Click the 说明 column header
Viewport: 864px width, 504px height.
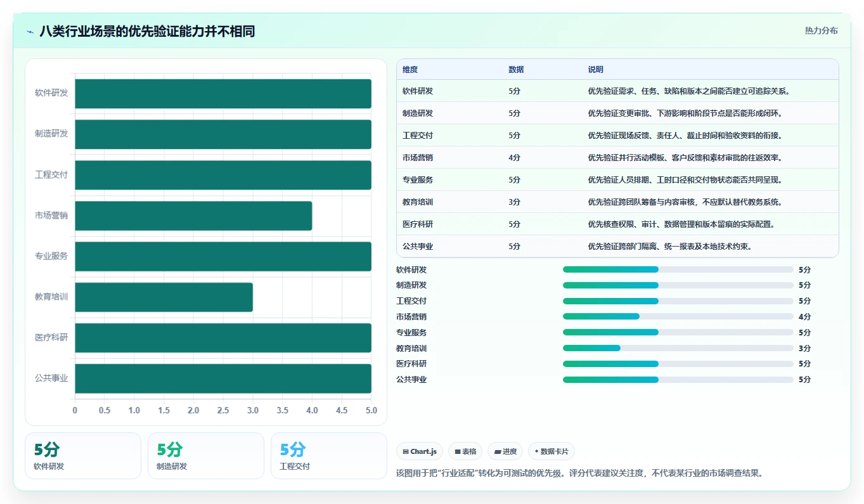coord(596,70)
